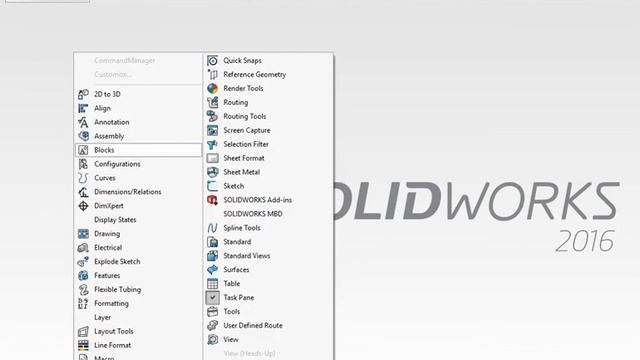Click the Reference Geometry icon
Image resolution: width=640 pixels, height=360 pixels.
coord(212,75)
